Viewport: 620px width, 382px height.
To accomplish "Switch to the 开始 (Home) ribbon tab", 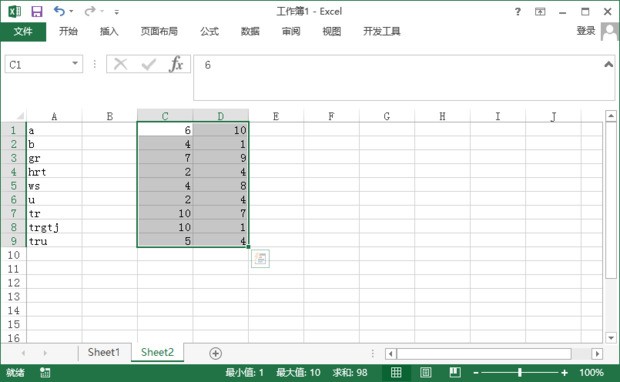I will pos(68,31).
